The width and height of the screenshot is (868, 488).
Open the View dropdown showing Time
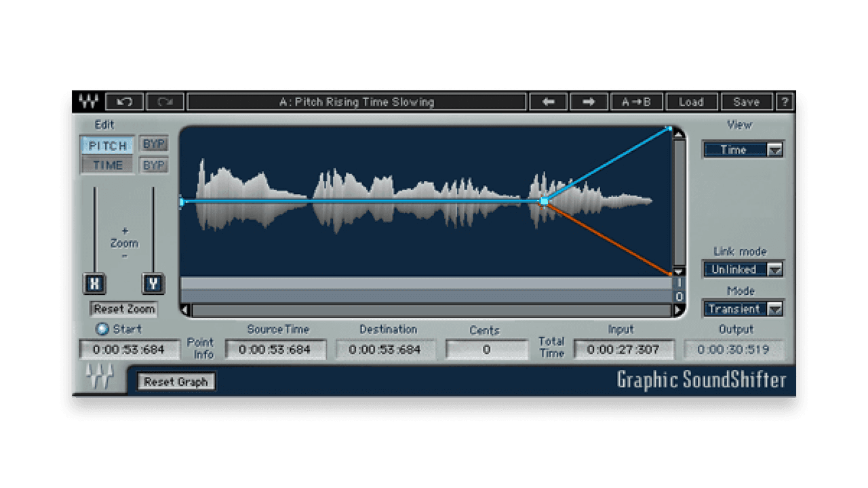click(743, 150)
